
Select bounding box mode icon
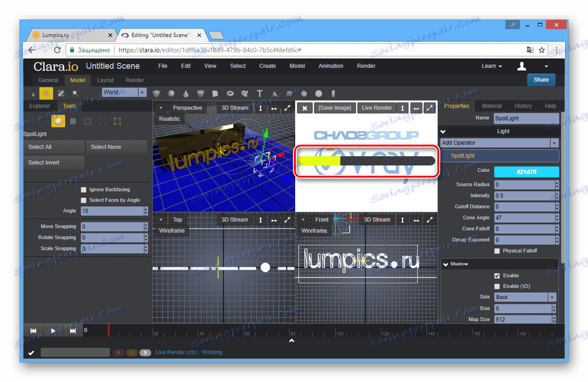click(x=117, y=121)
